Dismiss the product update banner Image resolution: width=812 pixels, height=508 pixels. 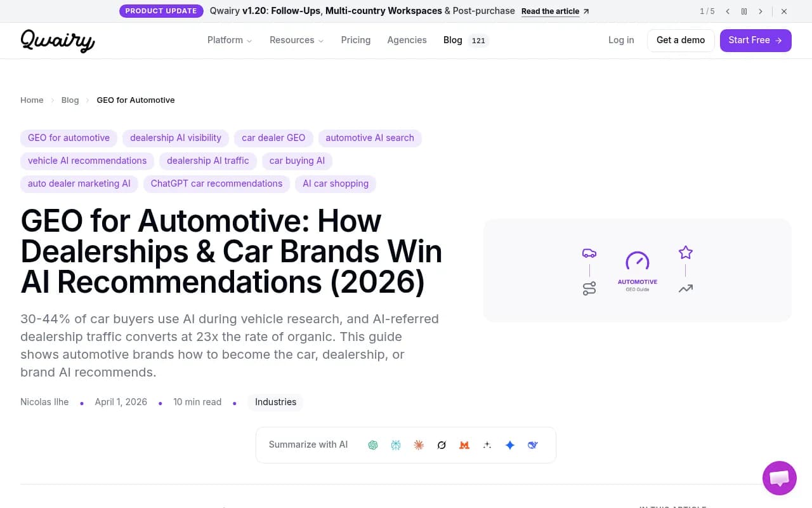784,11
